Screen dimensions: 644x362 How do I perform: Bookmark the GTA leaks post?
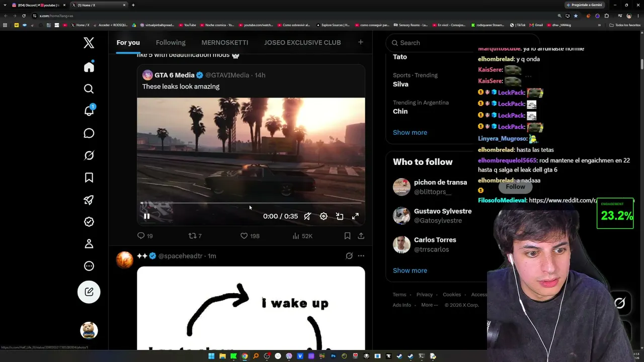click(347, 236)
